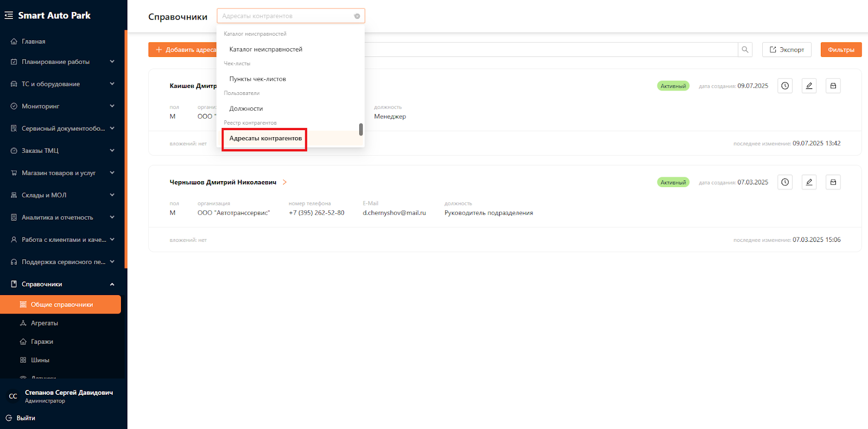Image resolution: width=868 pixels, height=429 pixels.
Task: Edit the Чернышов Дмитрий Николаевич record
Action: (809, 182)
